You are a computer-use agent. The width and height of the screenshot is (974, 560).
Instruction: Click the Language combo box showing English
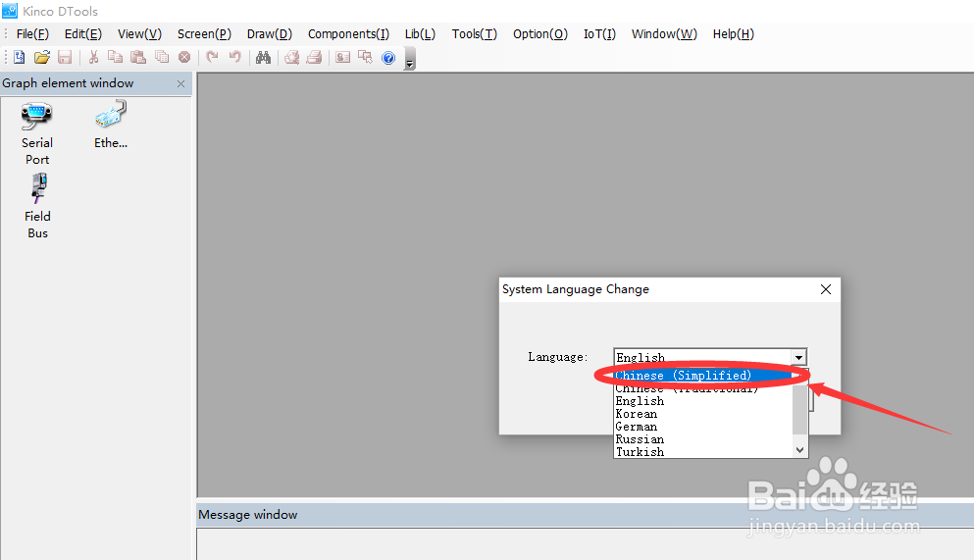[x=710, y=357]
